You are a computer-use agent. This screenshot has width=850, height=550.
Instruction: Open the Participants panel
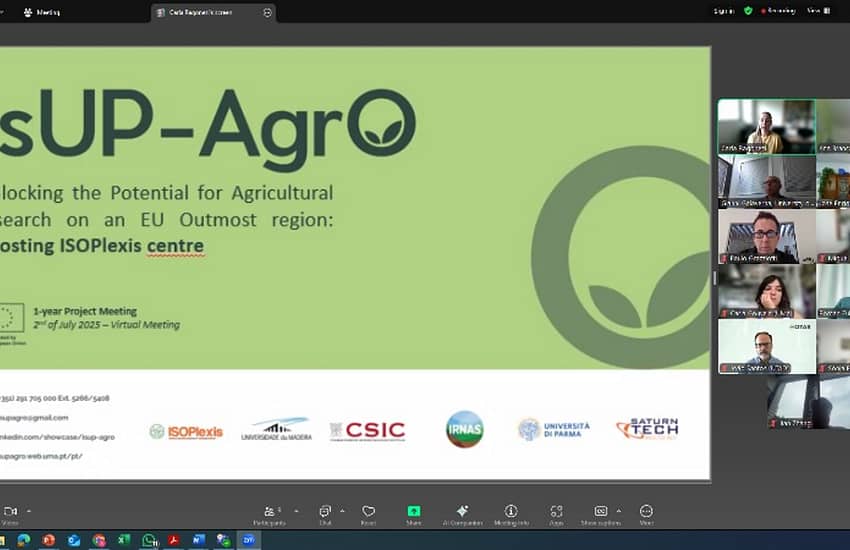coord(270,515)
